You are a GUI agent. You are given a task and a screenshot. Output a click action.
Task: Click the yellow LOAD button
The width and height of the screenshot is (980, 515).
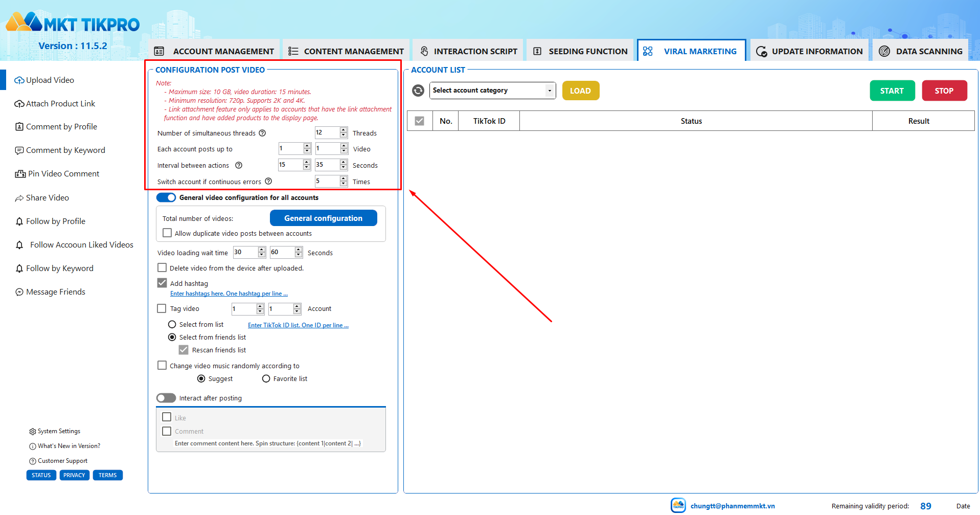coord(581,91)
